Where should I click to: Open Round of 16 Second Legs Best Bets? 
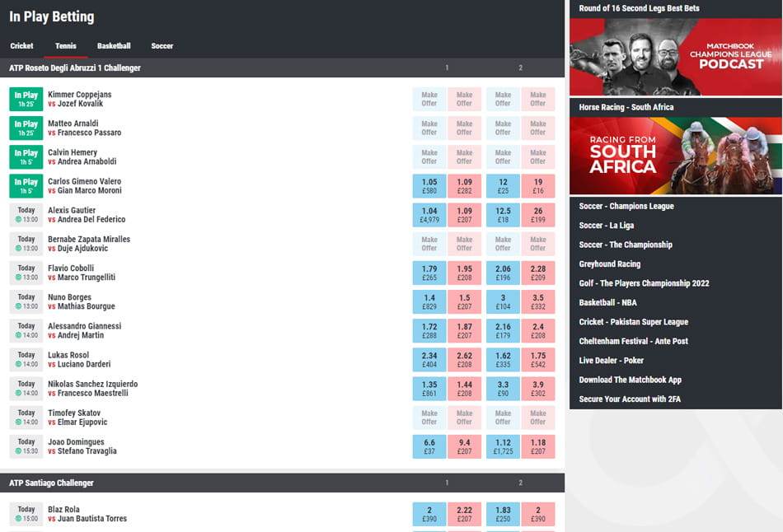point(640,8)
